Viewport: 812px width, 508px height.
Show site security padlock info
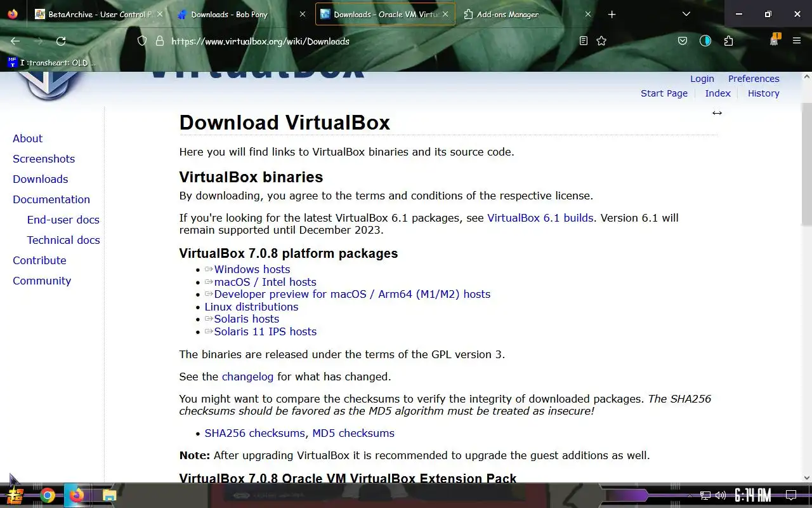click(160, 41)
